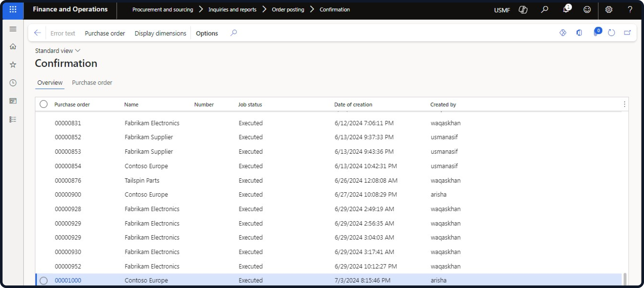Screen dimensions: 644x288
Task: Switch to the Overview tab
Action: [x=50, y=83]
